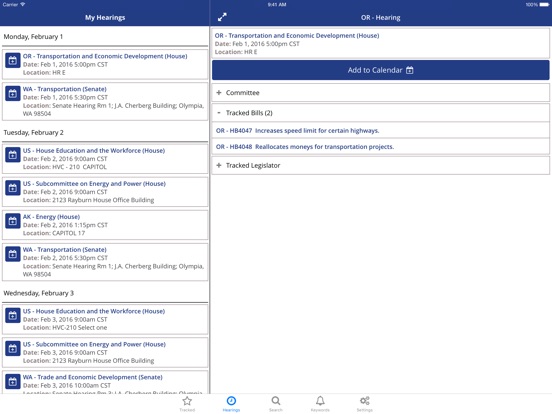Select Feb 2 US - House Education and the Workforce
This screenshot has height=414, width=552.
click(105, 158)
